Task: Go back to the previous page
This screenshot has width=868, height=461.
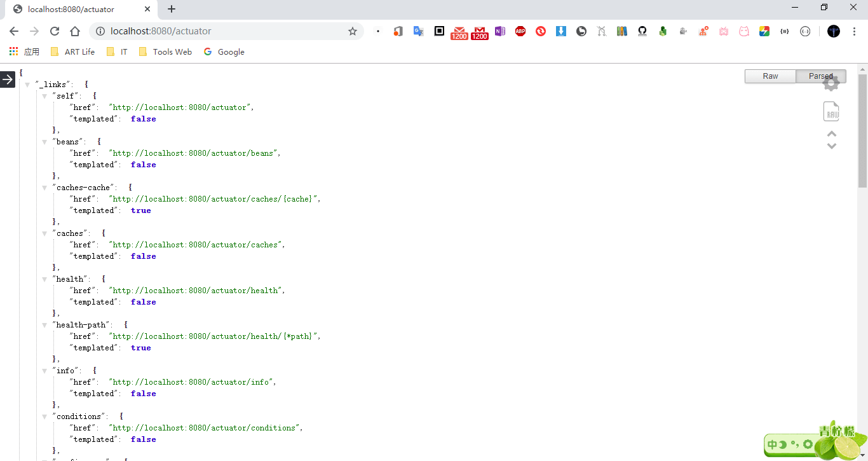Action: coord(14,31)
